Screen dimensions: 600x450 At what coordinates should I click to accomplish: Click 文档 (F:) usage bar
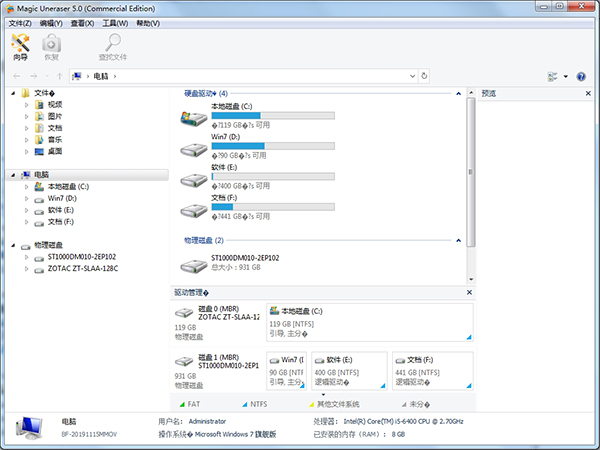(x=273, y=207)
